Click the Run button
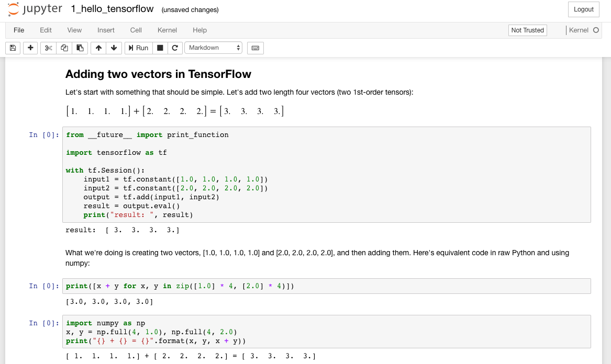This screenshot has width=611, height=364. [139, 48]
